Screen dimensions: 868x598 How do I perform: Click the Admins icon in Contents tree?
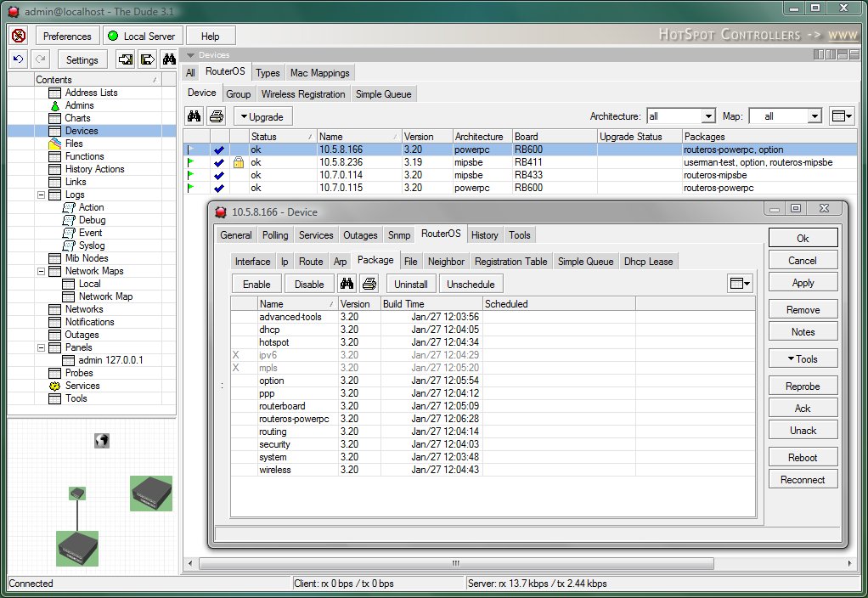55,106
